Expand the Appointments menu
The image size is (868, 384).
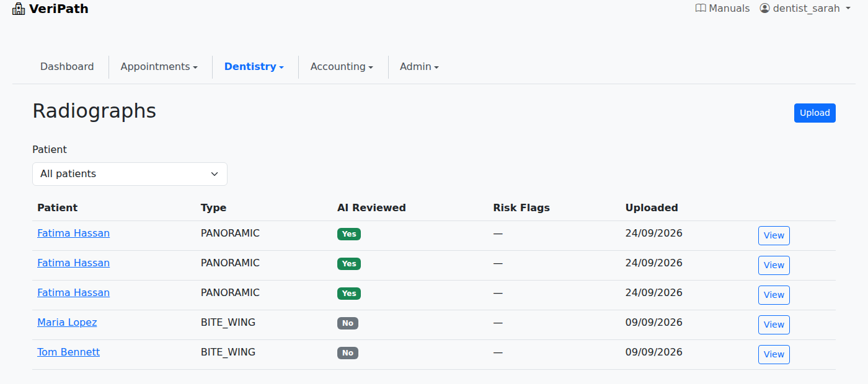pos(159,67)
